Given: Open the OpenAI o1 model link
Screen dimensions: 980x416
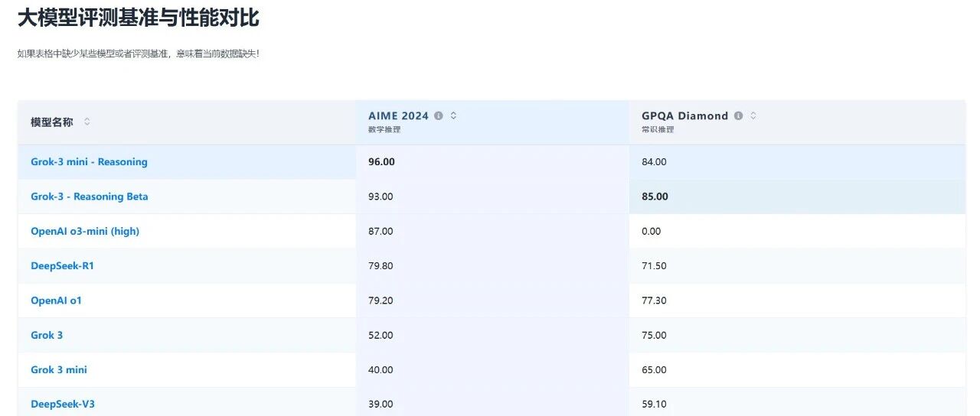Looking at the screenshot, I should click(x=56, y=301).
